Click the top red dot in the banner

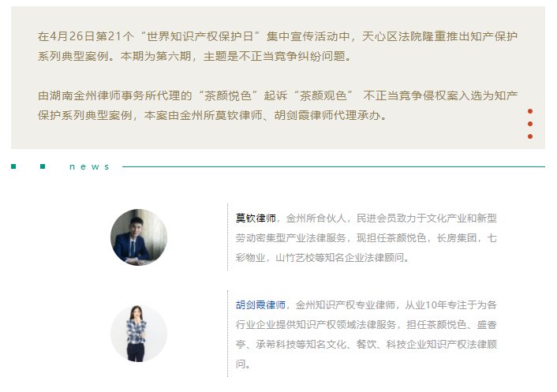pyautogui.click(x=530, y=111)
